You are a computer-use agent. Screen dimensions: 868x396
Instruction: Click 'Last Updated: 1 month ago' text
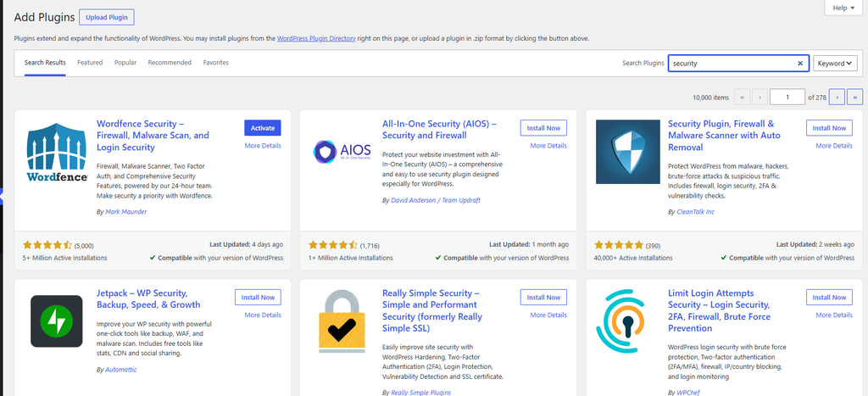[529, 244]
